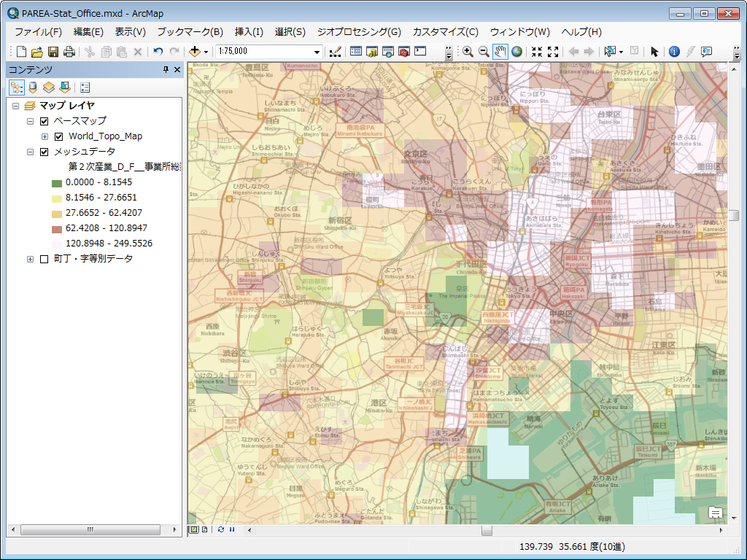The width and height of the screenshot is (747, 560).
Task: Open the 編集(E) menu
Action: pos(88,32)
